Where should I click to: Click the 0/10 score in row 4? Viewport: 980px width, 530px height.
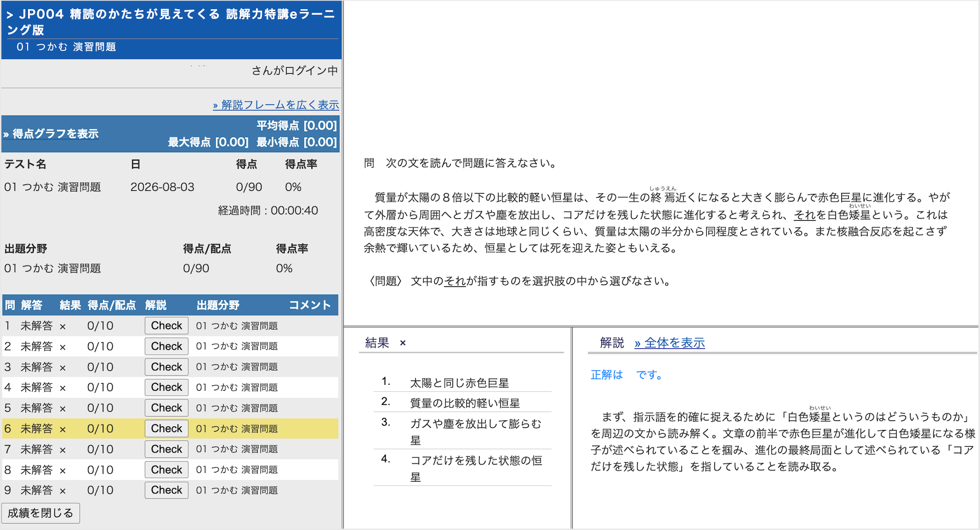[101, 388]
